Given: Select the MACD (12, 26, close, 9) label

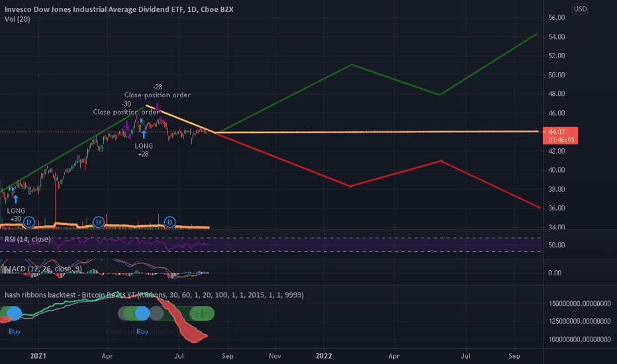Looking at the screenshot, I should tap(43, 269).
